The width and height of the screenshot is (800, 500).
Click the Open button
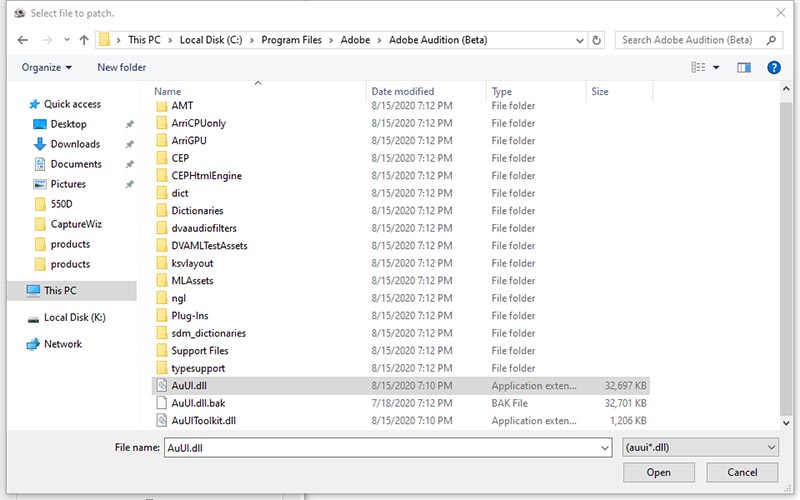point(658,472)
